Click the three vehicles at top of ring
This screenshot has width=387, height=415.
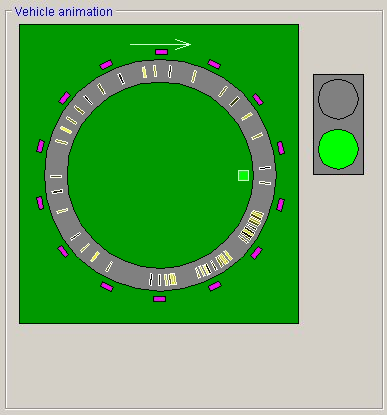click(x=157, y=71)
